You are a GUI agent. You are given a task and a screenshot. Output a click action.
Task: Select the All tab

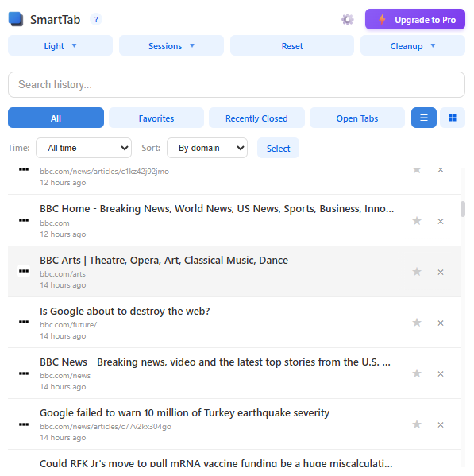tap(56, 118)
